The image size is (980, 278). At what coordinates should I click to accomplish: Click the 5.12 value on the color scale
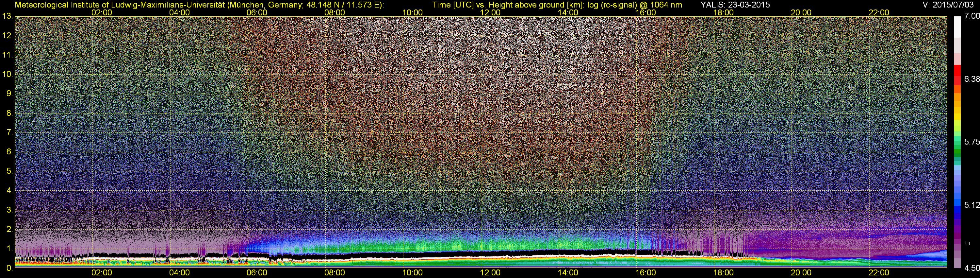click(x=972, y=205)
